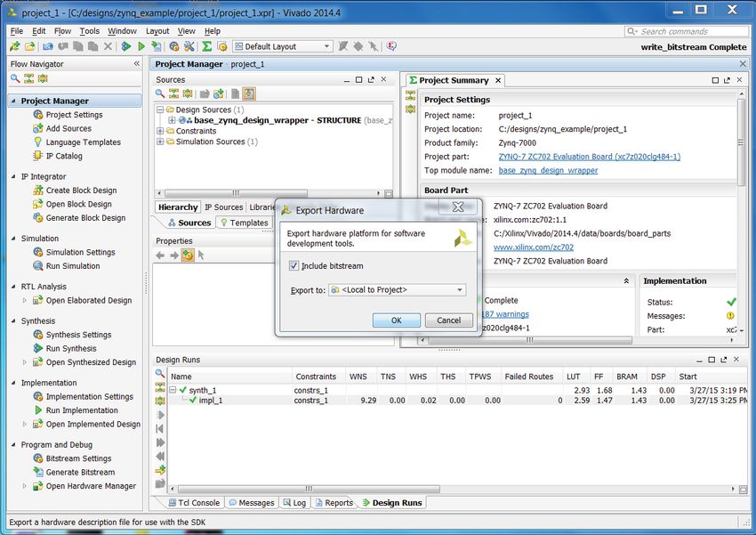Search in the Flow Navigator magnifier icon
Screen dimensions: 756x535
coord(15,78)
